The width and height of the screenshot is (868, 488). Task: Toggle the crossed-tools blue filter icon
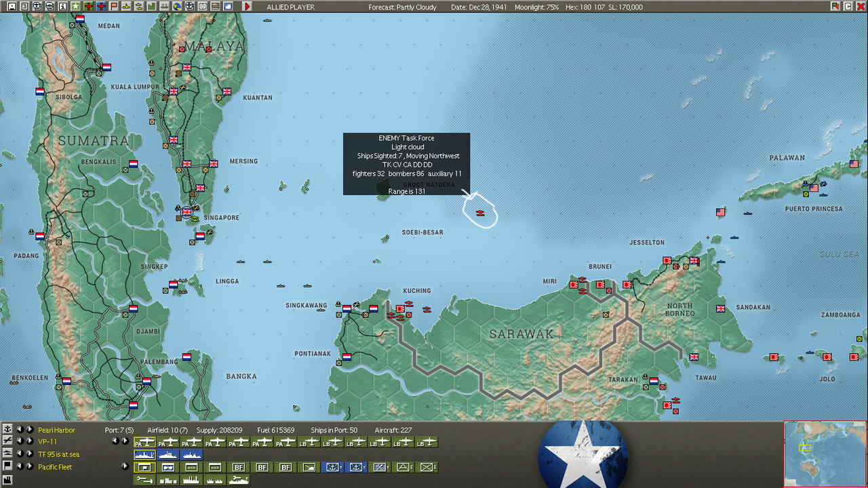point(380,467)
